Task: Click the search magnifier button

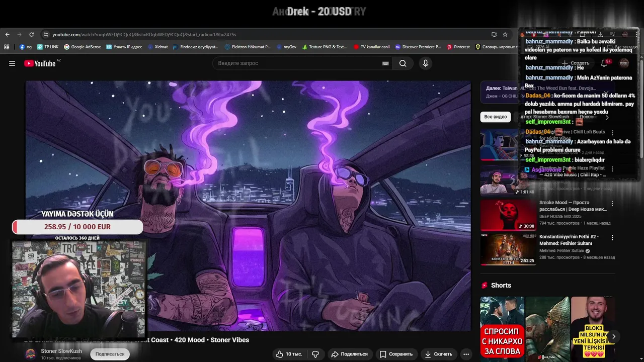Action: 403,63
